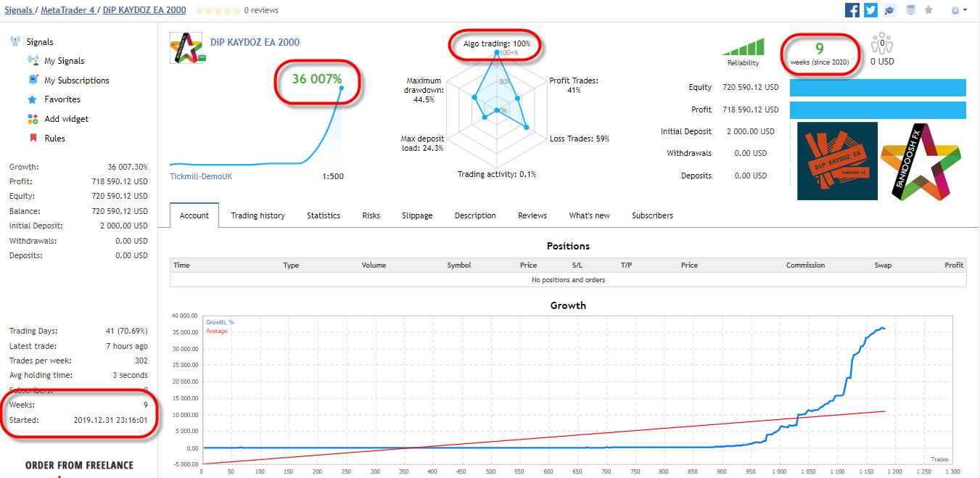The image size is (980, 478).
Task: Open My Signals in the sidebar
Action: coord(64,61)
